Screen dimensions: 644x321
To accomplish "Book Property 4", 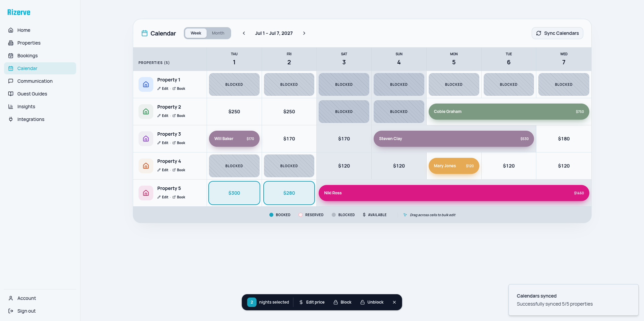I will [179, 170].
